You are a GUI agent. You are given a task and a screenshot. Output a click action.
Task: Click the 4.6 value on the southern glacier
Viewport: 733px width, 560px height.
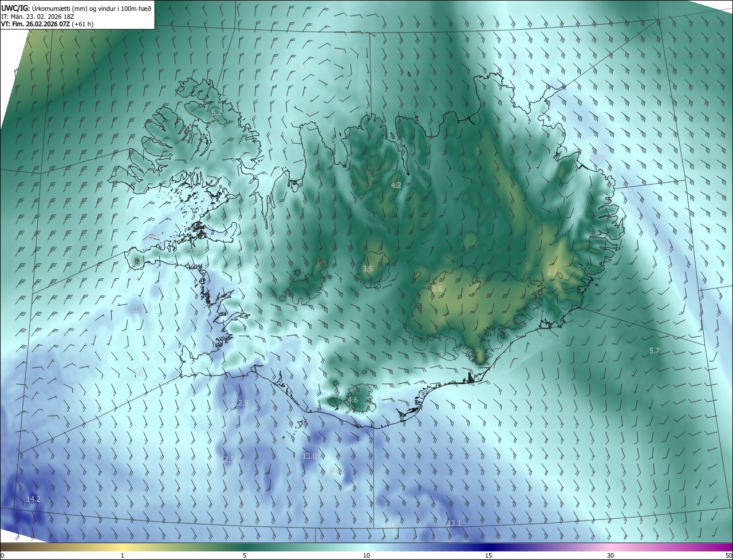click(x=353, y=400)
